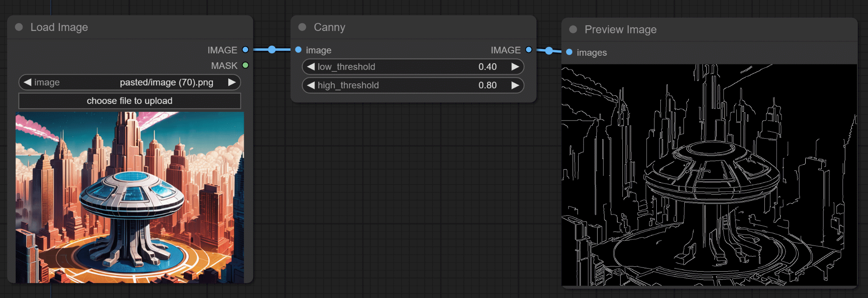Click the Preview Image images input socket
This screenshot has height=298, width=868.
click(569, 52)
